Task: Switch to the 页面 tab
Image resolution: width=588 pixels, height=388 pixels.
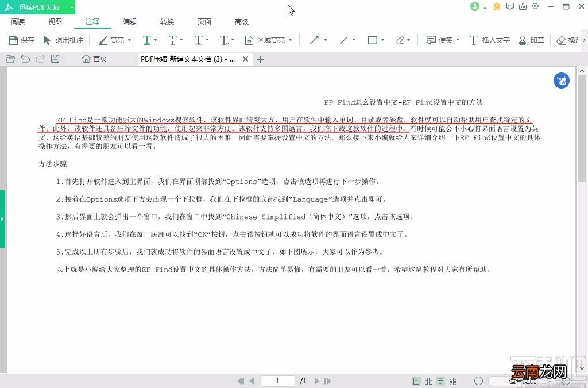Action: point(204,21)
